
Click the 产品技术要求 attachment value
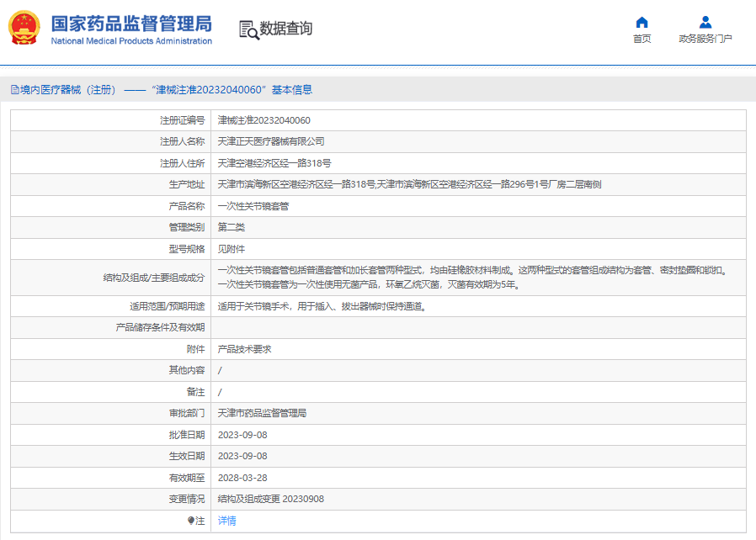tap(244, 349)
